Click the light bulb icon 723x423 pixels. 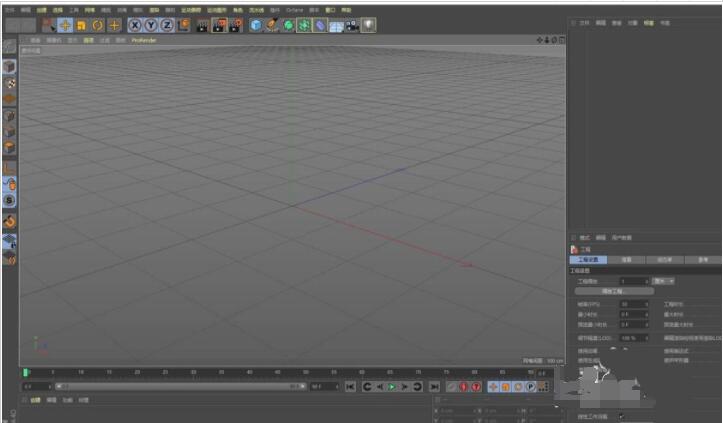point(368,25)
